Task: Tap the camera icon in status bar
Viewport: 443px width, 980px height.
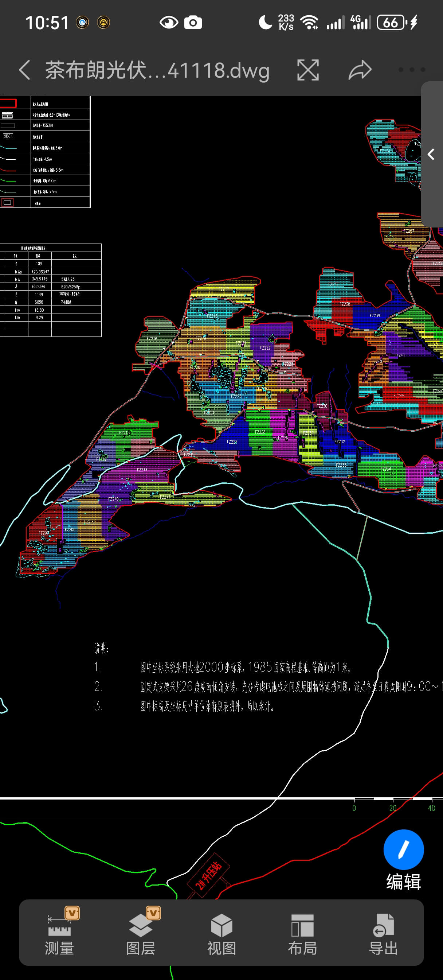Action: [193, 23]
